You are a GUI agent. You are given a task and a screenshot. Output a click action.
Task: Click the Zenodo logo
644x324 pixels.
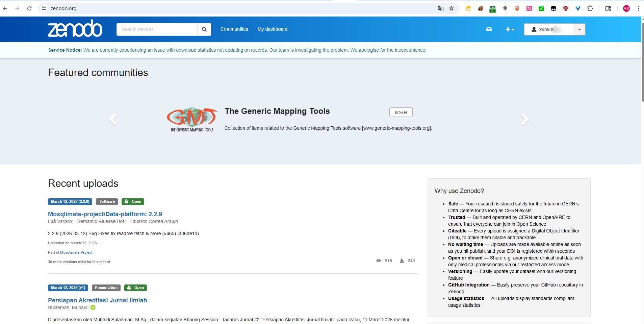(x=75, y=29)
